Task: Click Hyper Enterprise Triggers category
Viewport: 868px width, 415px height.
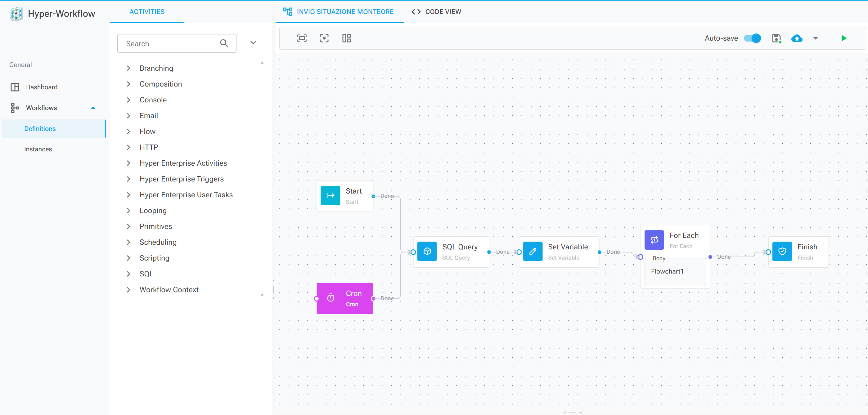Action: pyautogui.click(x=182, y=179)
